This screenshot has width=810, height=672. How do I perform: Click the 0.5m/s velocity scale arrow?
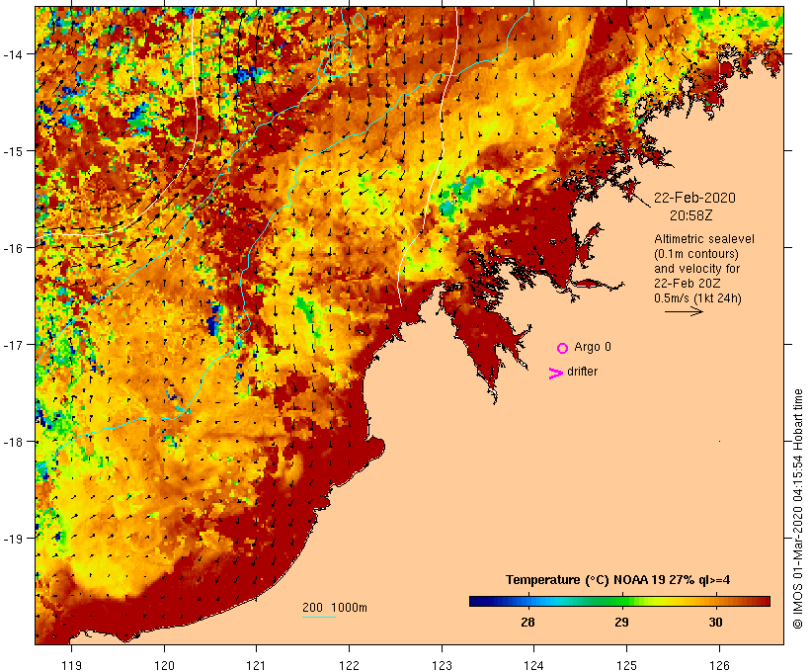(684, 311)
